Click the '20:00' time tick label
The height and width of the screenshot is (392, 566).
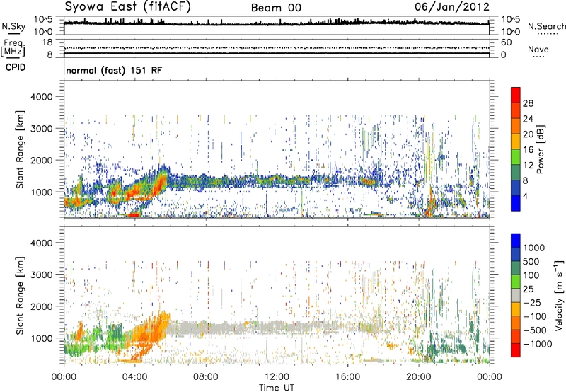[419, 377]
